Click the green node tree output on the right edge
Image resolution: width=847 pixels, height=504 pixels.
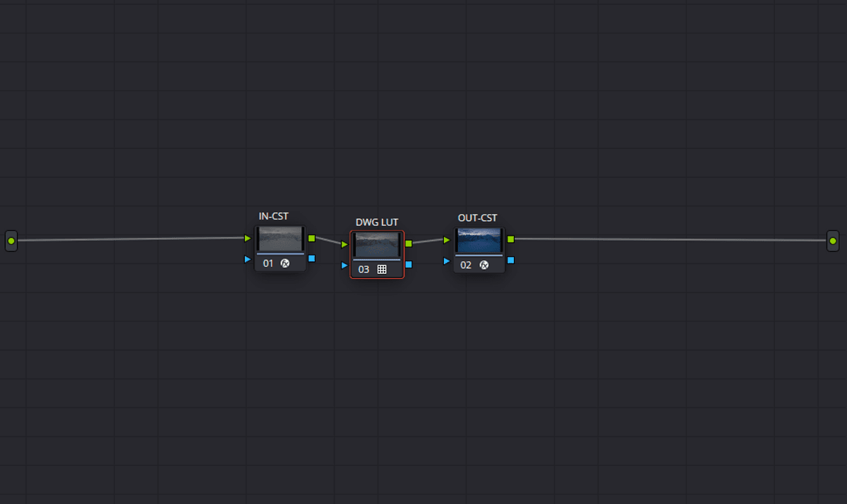point(833,241)
